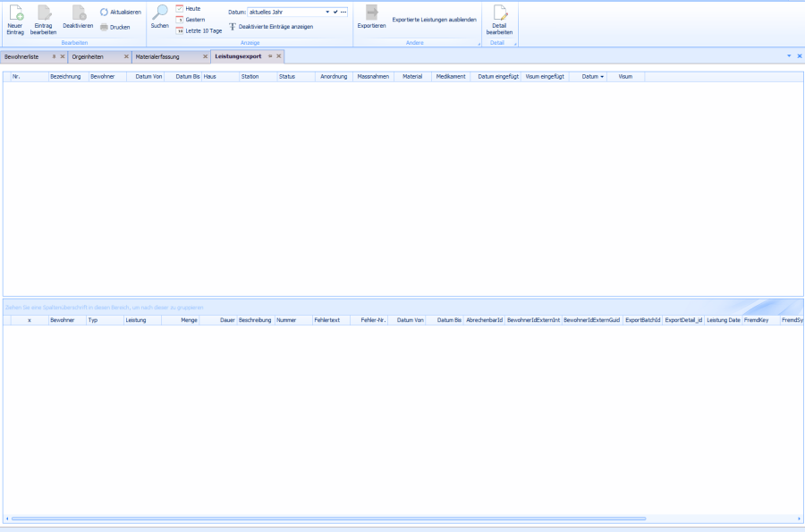Toggle Deaktivierte Einträge anzeigen
The width and height of the screenshot is (805, 532).
pos(270,27)
